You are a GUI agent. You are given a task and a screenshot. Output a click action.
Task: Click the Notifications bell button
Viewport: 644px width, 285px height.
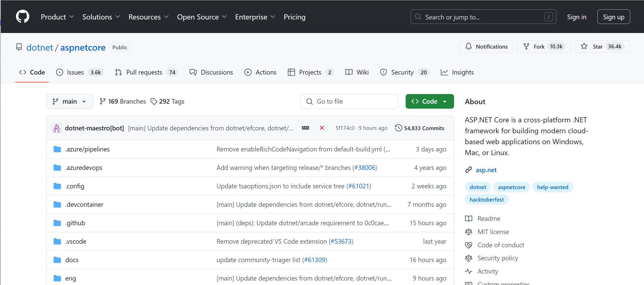[486, 47]
